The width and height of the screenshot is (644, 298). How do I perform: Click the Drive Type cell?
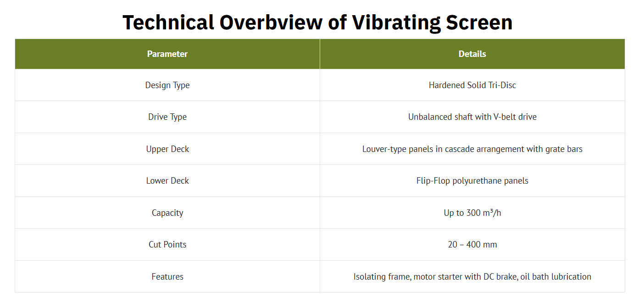pyautogui.click(x=167, y=117)
